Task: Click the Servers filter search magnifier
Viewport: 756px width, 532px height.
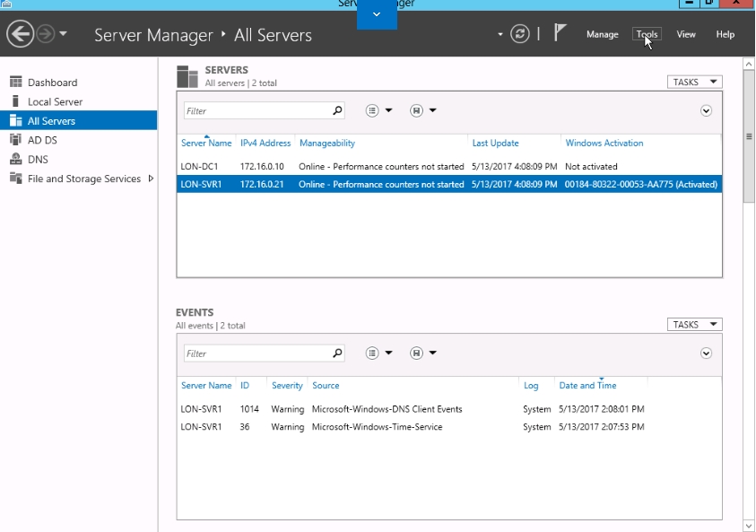Action: point(337,110)
